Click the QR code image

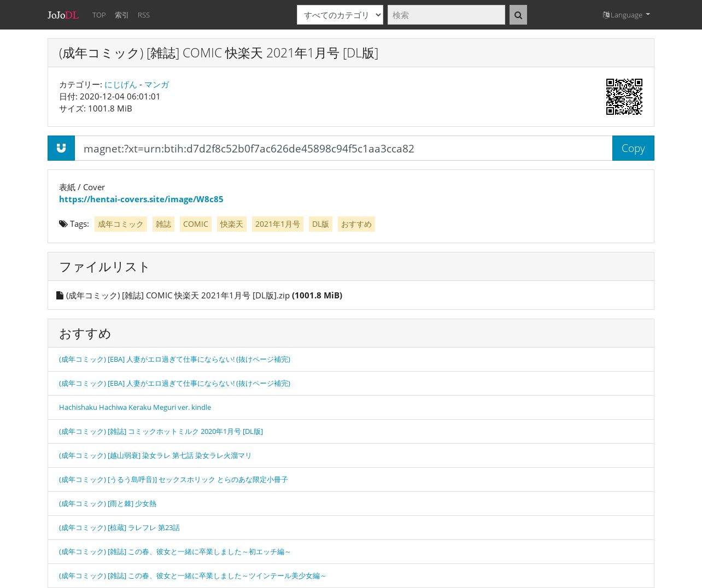tap(624, 97)
